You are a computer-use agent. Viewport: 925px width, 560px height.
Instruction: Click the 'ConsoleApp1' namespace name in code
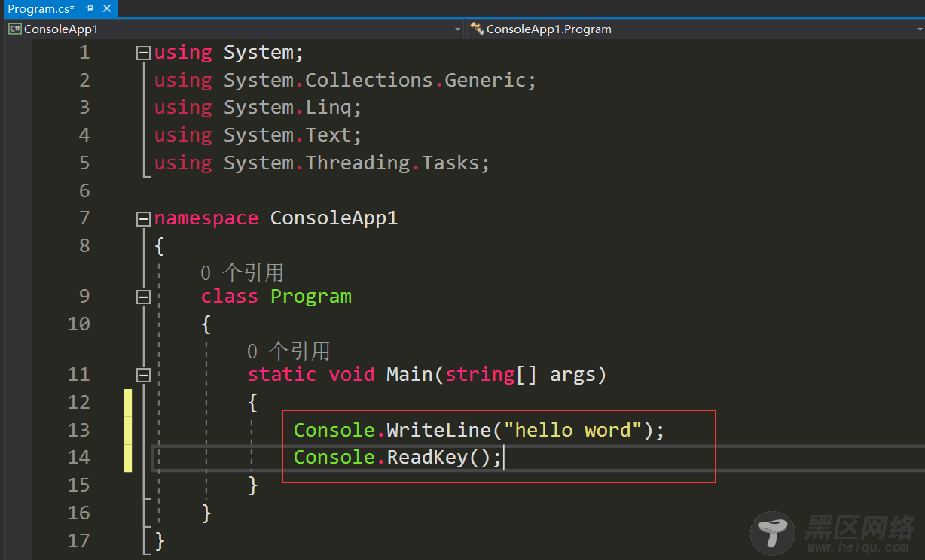334,218
